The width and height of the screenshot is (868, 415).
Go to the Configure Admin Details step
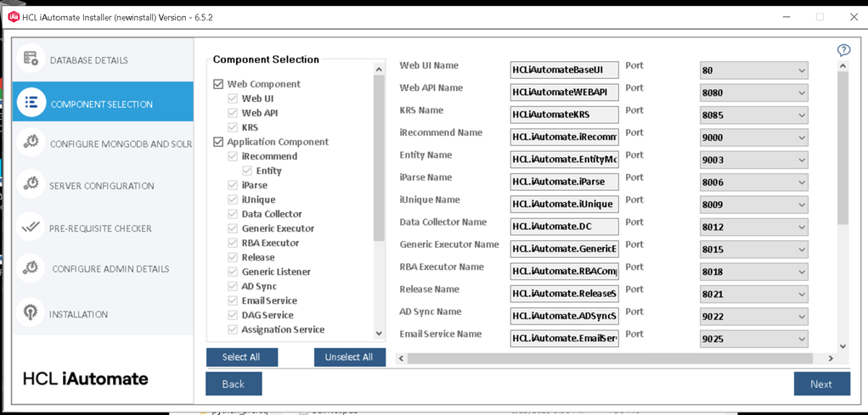point(110,269)
